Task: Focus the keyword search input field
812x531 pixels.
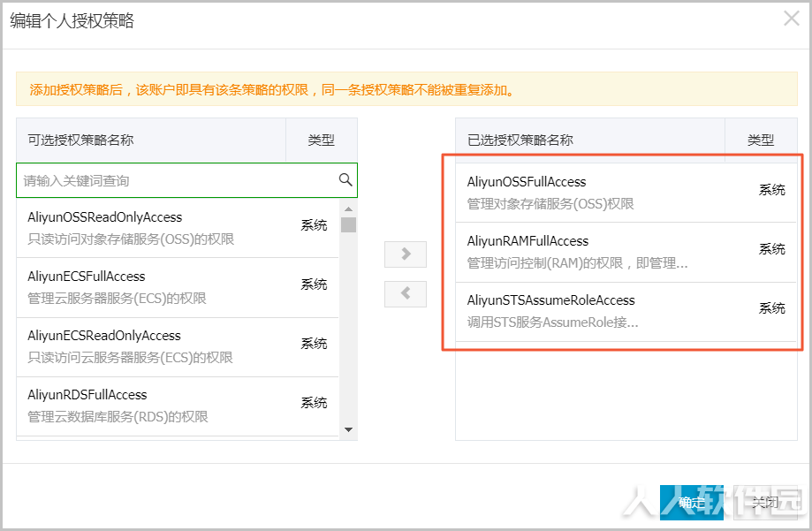Action: 187,180
